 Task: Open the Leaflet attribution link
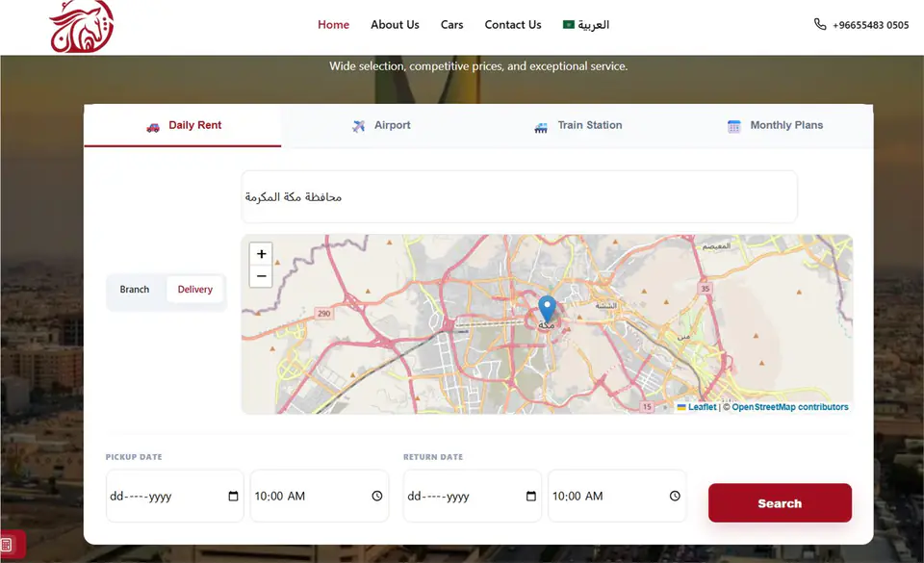pyautogui.click(x=702, y=407)
